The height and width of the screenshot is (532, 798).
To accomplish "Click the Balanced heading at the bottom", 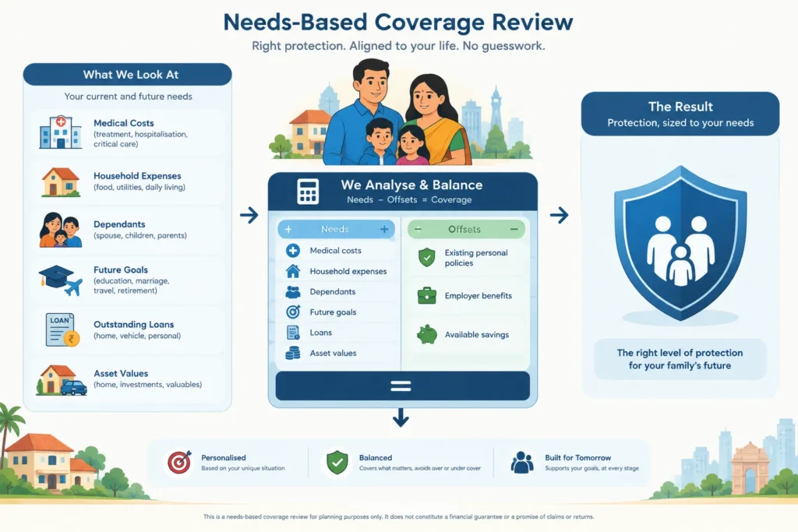I will 376,458.
